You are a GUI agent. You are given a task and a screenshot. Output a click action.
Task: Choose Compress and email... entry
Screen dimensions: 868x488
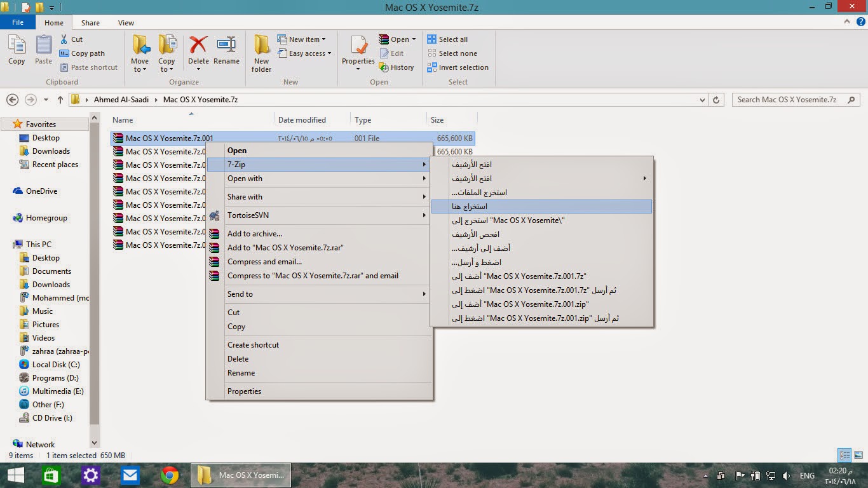(x=320, y=262)
